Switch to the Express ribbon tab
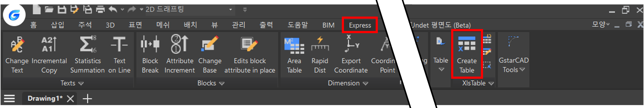This screenshot has width=644, height=108. pyautogui.click(x=360, y=25)
